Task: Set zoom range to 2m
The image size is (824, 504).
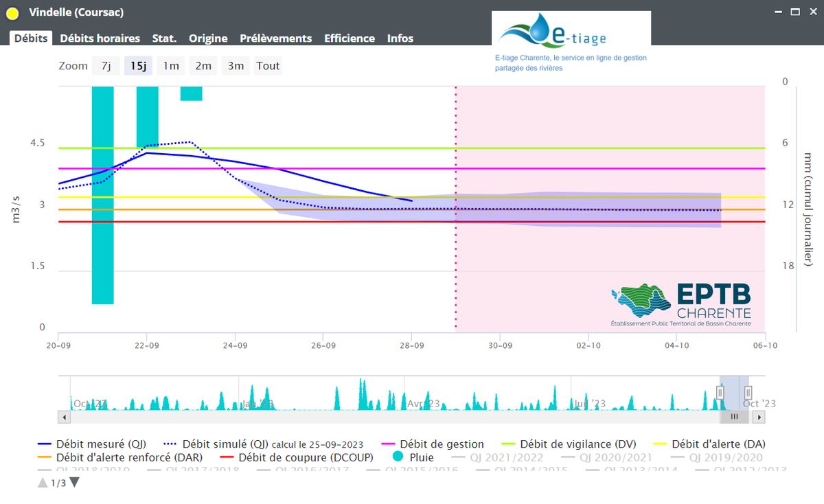Action: pos(203,66)
